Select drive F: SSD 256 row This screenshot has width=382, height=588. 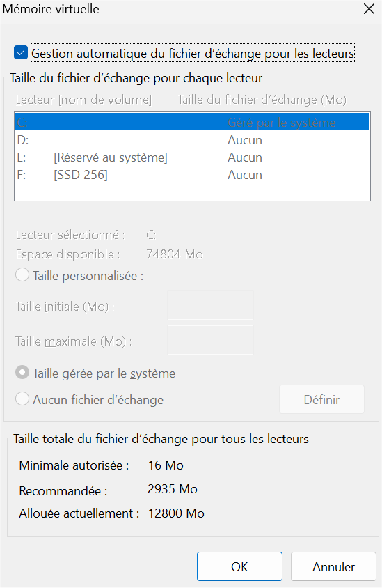[192, 175]
